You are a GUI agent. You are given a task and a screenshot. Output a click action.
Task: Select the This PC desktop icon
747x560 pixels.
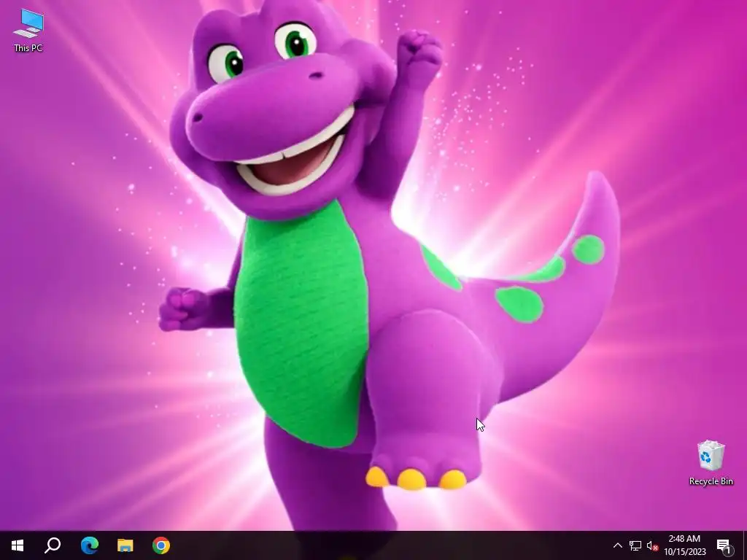pyautogui.click(x=28, y=31)
